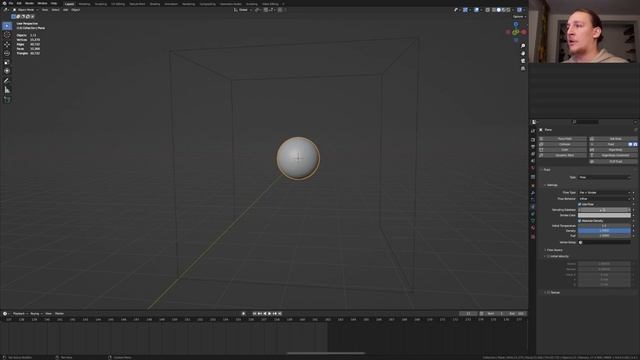Viewport: 640px width, 360px height.
Task: Select the Rotate tool in left toolbar
Action: [7, 53]
